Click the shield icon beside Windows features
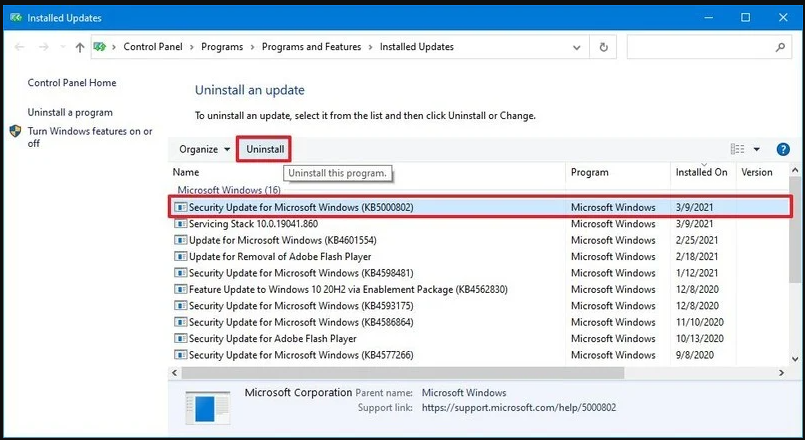The width and height of the screenshot is (805, 440). point(15,131)
